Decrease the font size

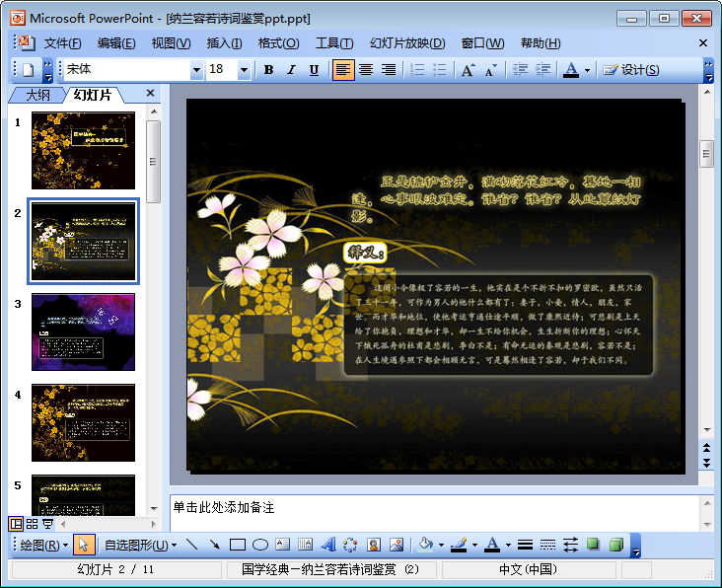click(x=491, y=70)
